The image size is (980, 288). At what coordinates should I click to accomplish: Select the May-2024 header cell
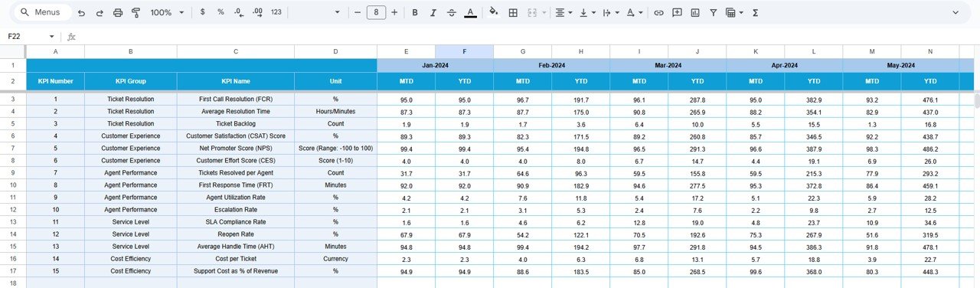click(900, 65)
